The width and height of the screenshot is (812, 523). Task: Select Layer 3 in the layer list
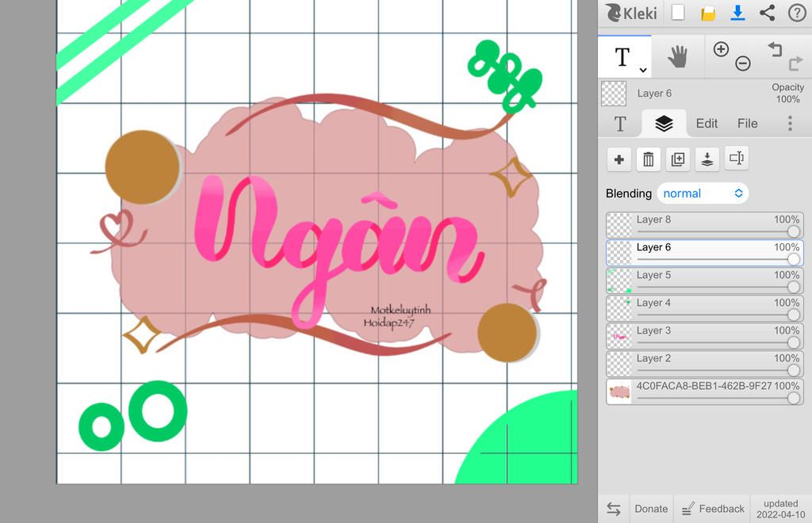[705, 336]
